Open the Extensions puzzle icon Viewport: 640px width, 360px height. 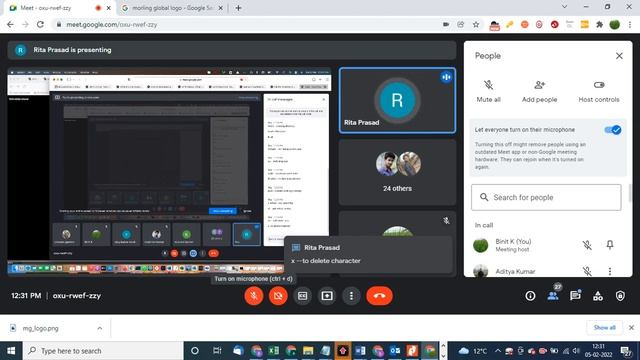(x=599, y=24)
